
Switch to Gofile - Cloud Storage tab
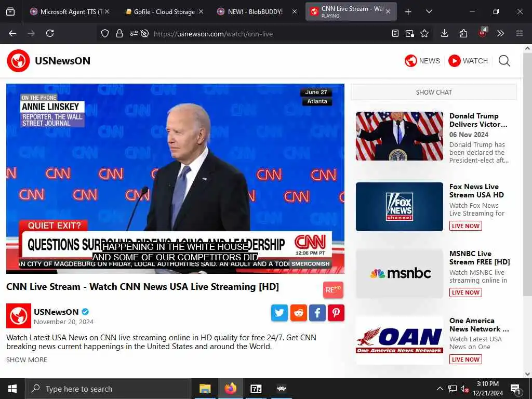point(165,12)
